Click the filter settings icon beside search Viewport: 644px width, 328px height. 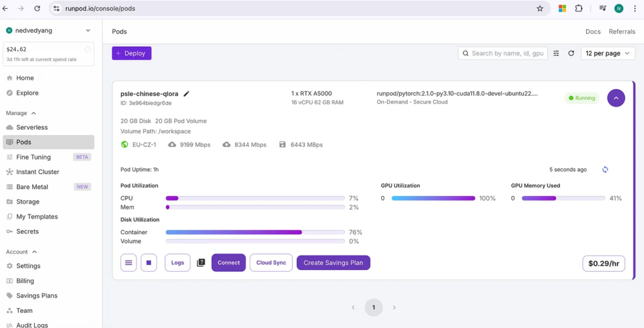pos(556,53)
